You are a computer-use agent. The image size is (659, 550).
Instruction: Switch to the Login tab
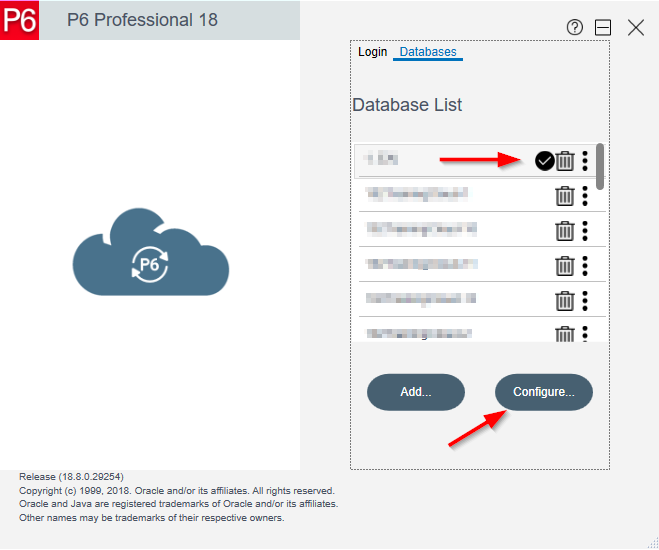pyautogui.click(x=372, y=51)
